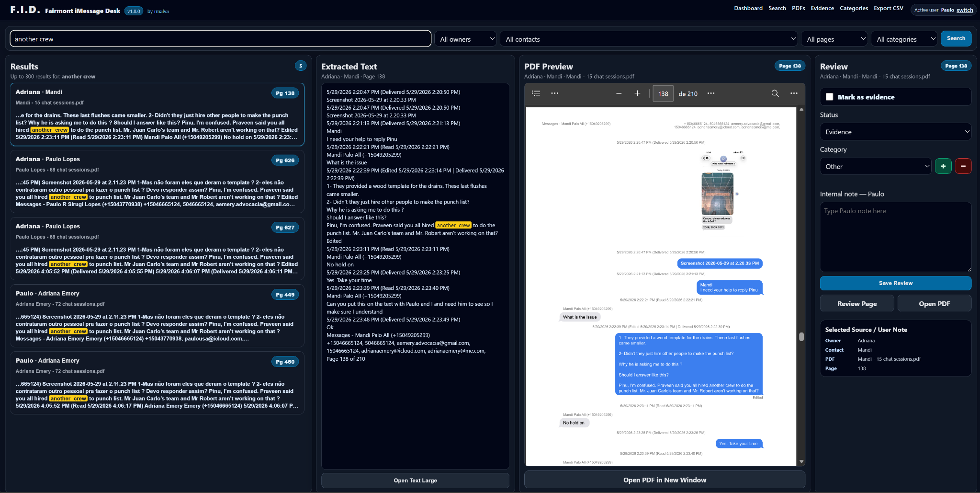Image resolution: width=980 pixels, height=493 pixels.
Task: Click the 'Screenshot 2026-05-29 at 2.20.33 PM' bubble
Action: 720,263
